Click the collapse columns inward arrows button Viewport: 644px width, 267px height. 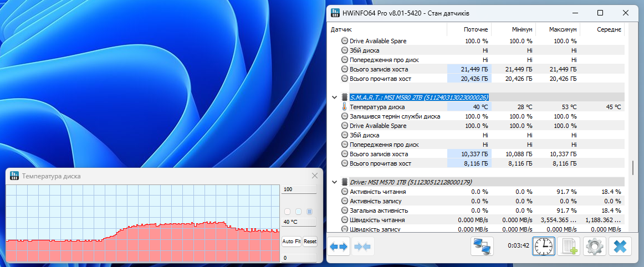(362, 247)
